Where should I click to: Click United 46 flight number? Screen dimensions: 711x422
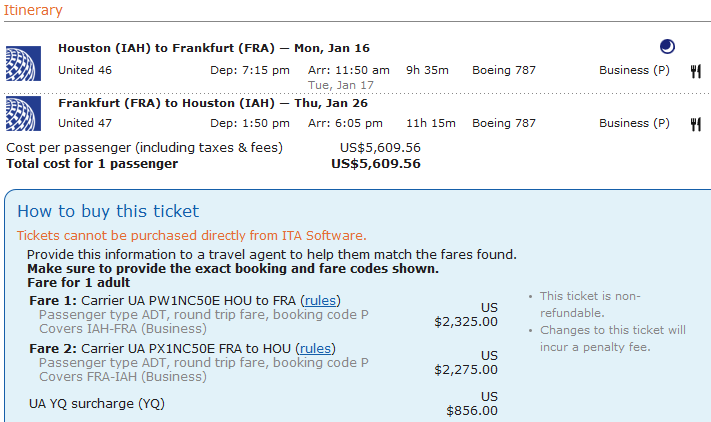point(85,70)
